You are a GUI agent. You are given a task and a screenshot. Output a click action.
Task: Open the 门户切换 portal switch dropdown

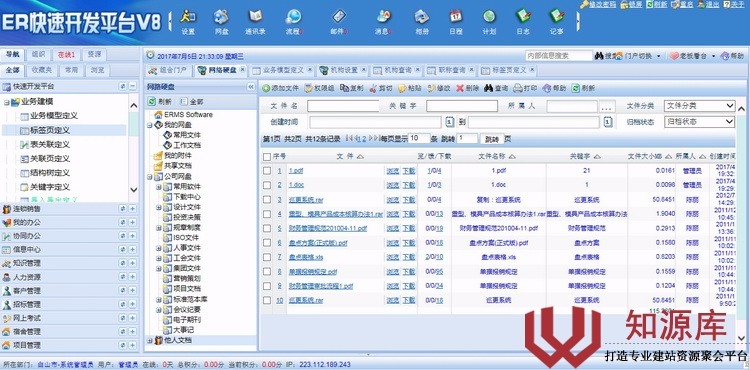click(638, 56)
